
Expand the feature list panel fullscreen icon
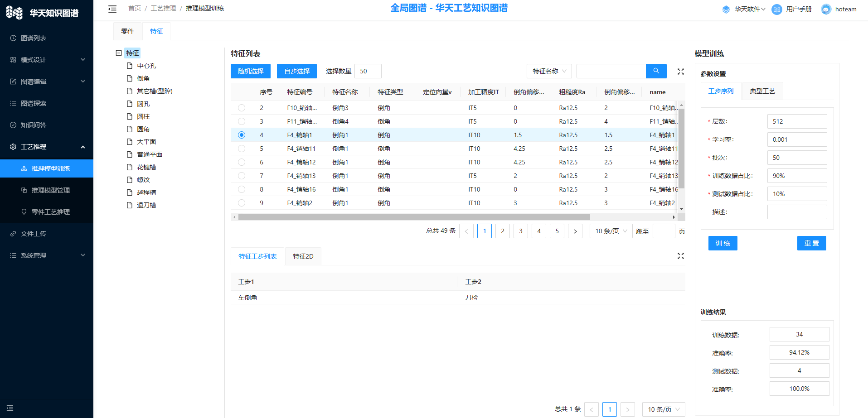(x=680, y=72)
